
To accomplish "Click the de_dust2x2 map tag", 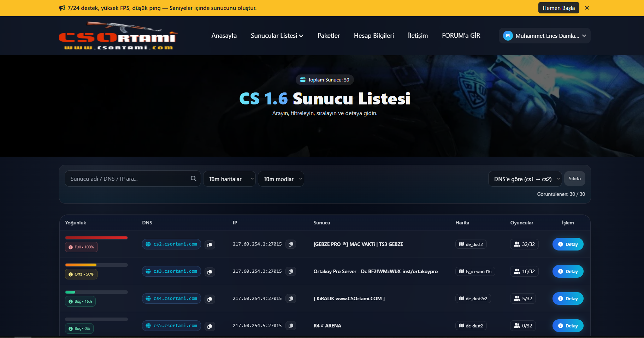I will pyautogui.click(x=473, y=298).
